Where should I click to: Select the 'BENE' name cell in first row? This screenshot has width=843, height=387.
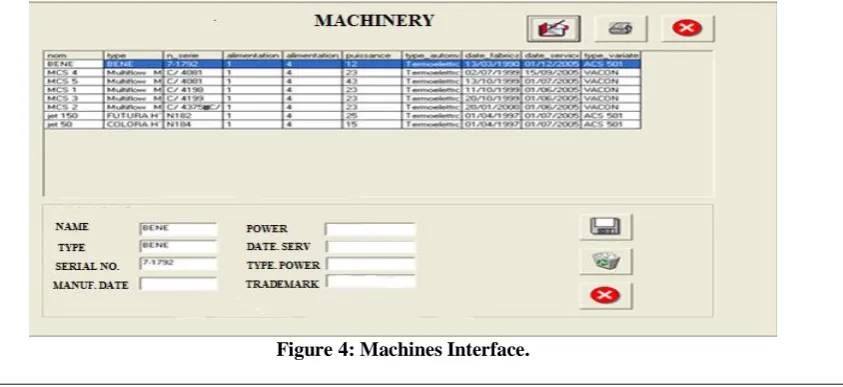pos(74,64)
